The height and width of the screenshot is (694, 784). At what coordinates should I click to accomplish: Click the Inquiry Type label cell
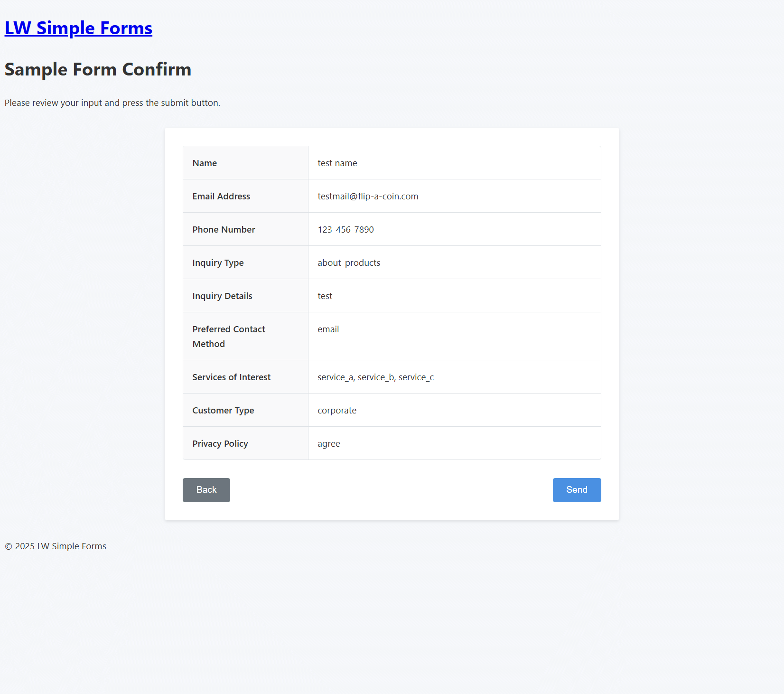pos(218,263)
